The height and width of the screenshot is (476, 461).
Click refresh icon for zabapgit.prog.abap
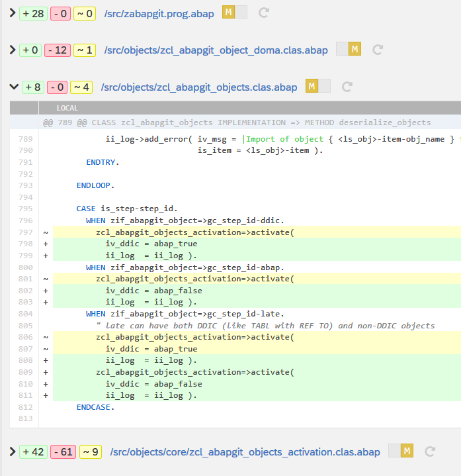[x=263, y=13]
